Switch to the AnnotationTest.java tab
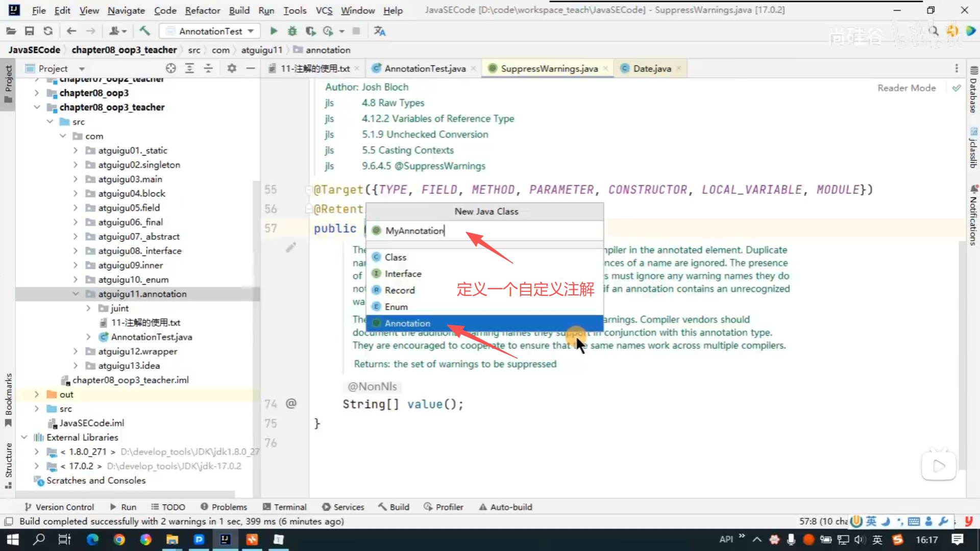Image resolution: width=980 pixels, height=551 pixels. coord(425,68)
